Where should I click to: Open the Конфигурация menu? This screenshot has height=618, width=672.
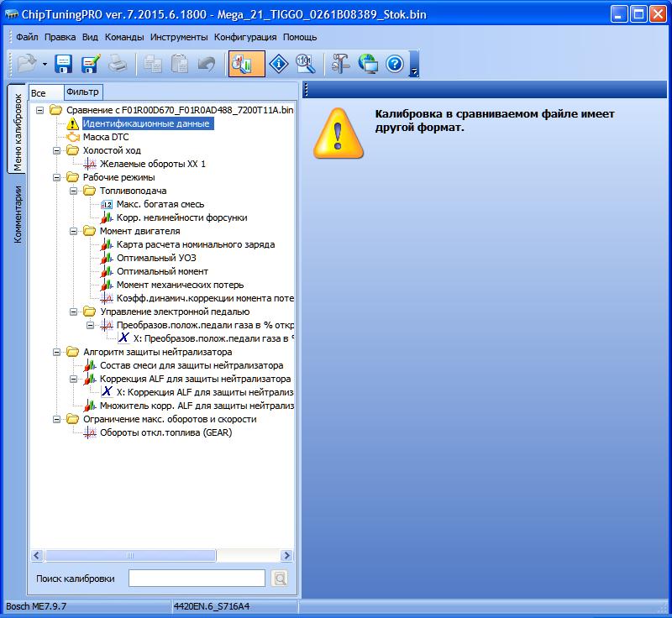245,37
